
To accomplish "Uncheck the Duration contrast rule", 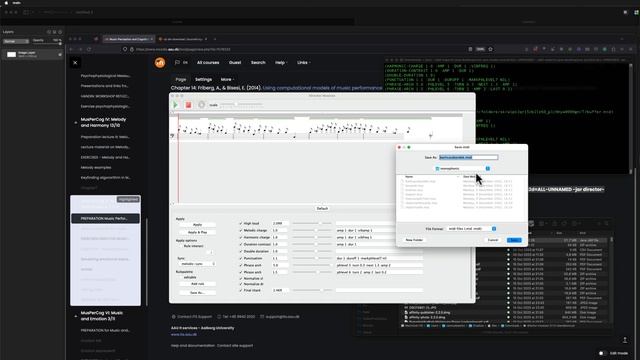I will point(240,244).
